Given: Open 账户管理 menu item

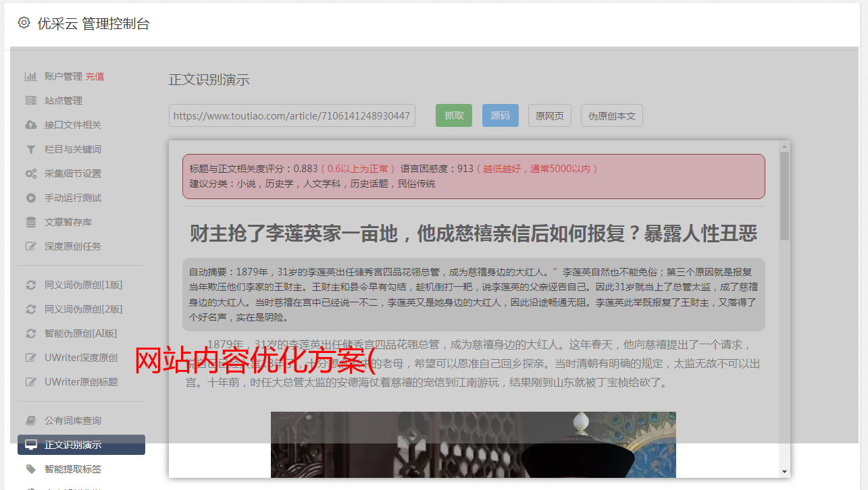Looking at the screenshot, I should [63, 76].
